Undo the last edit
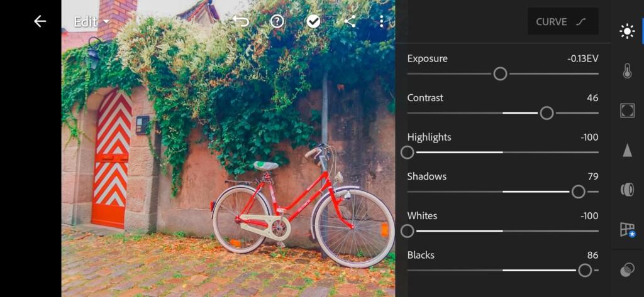 [x=241, y=21]
